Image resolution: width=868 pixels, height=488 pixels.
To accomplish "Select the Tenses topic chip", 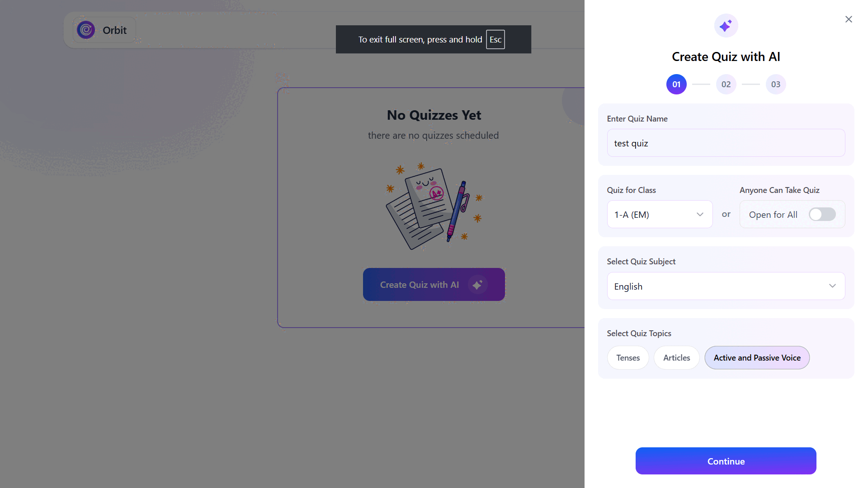I will [628, 358].
